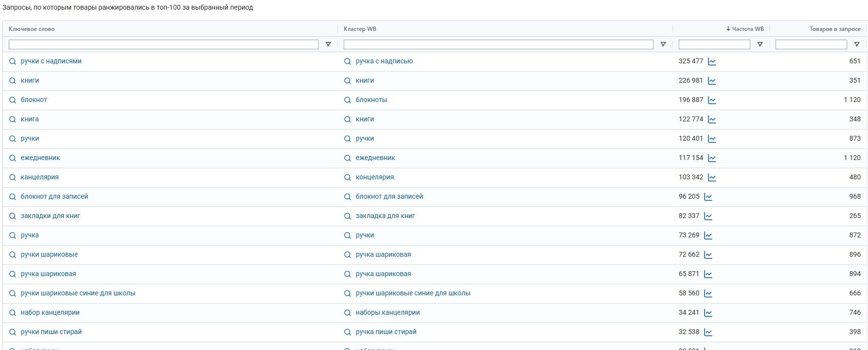Screen dimensions: 868x350
Task: Open filter menu for Товаров в запросе column
Action: pos(856,44)
